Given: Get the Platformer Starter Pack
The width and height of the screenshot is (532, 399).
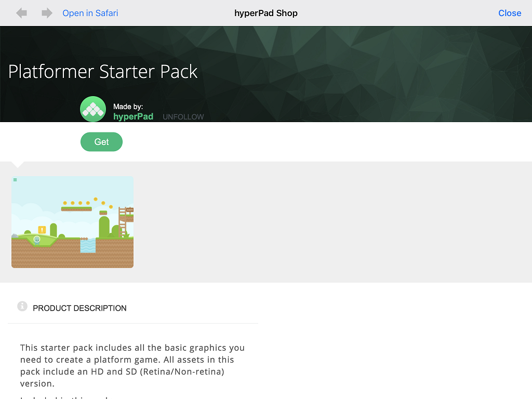Looking at the screenshot, I should [x=101, y=142].
